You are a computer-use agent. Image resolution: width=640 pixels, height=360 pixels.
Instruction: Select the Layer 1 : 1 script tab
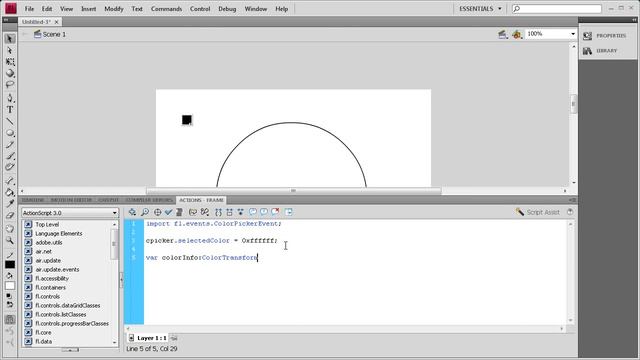click(148, 338)
